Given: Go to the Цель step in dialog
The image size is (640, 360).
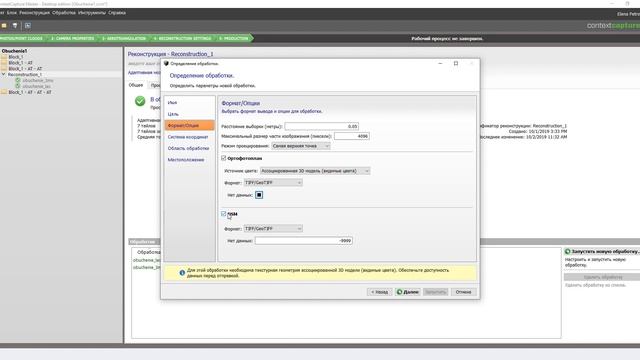Looking at the screenshot, I should [173, 114].
